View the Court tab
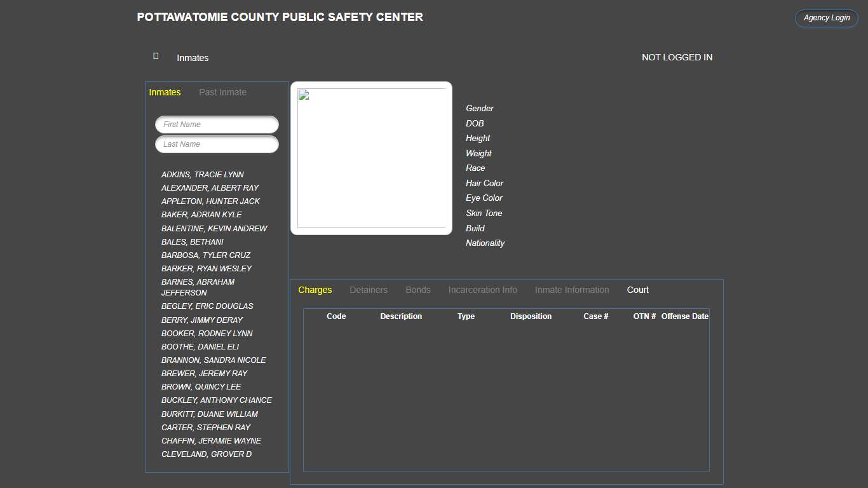Screen dimensions: 868x488 637,290
